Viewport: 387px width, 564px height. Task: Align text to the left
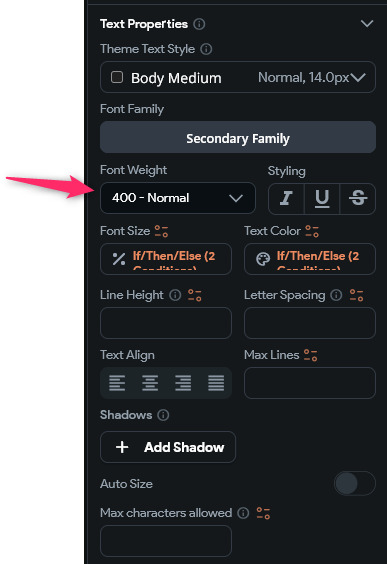pyautogui.click(x=117, y=383)
